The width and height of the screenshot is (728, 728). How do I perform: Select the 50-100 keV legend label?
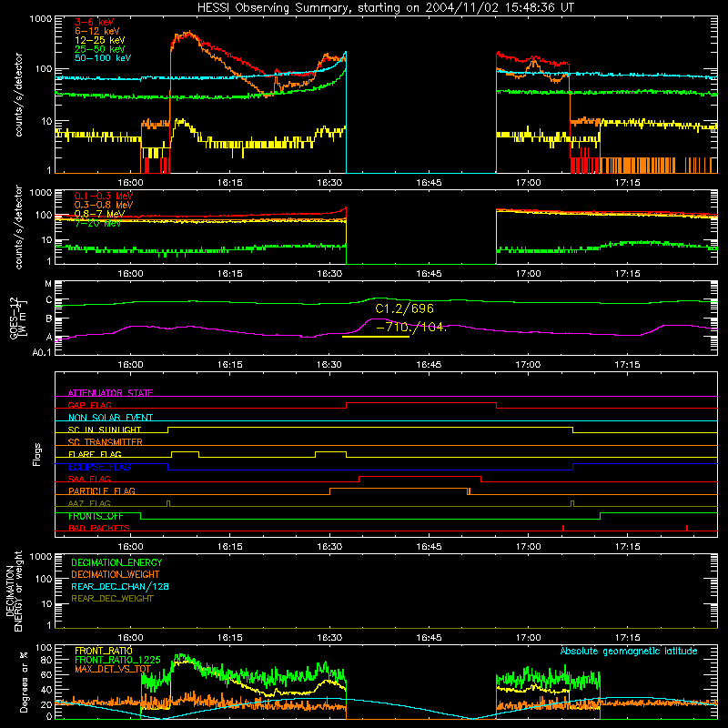pos(103,58)
